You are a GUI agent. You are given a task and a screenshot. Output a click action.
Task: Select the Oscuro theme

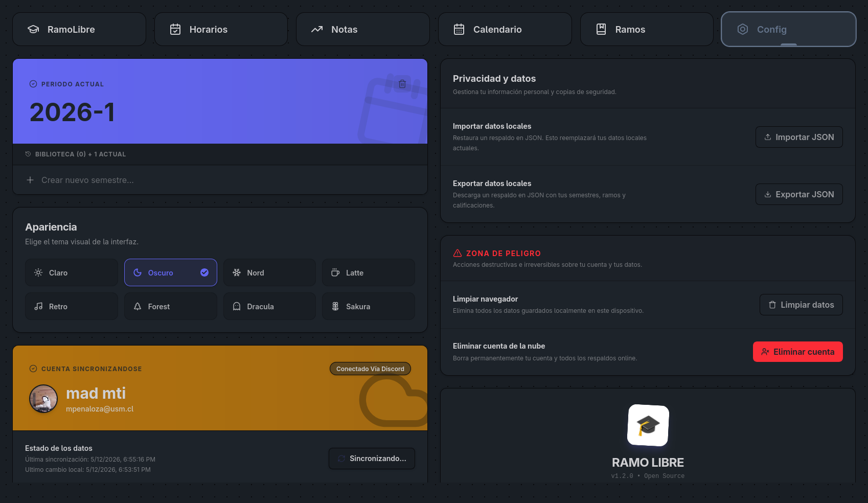(171, 272)
